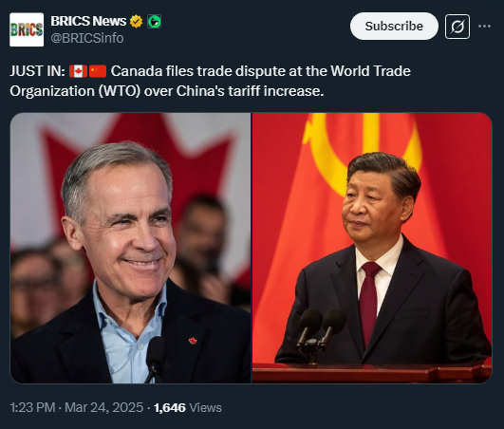The image size is (504, 429).
Task: Subscribe to BRICS News
Action: (x=394, y=26)
